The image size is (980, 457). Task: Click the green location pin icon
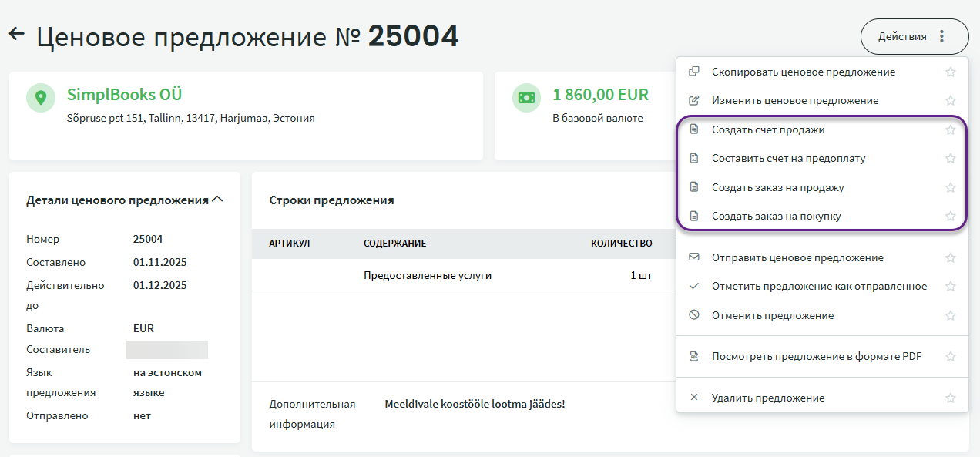pyautogui.click(x=41, y=98)
